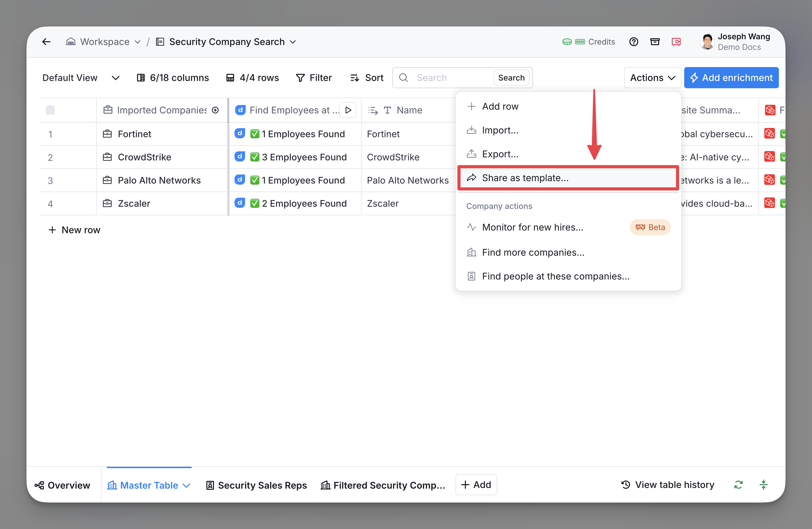This screenshot has height=529, width=812.
Task: Click the + Add table button
Action: pyautogui.click(x=476, y=484)
